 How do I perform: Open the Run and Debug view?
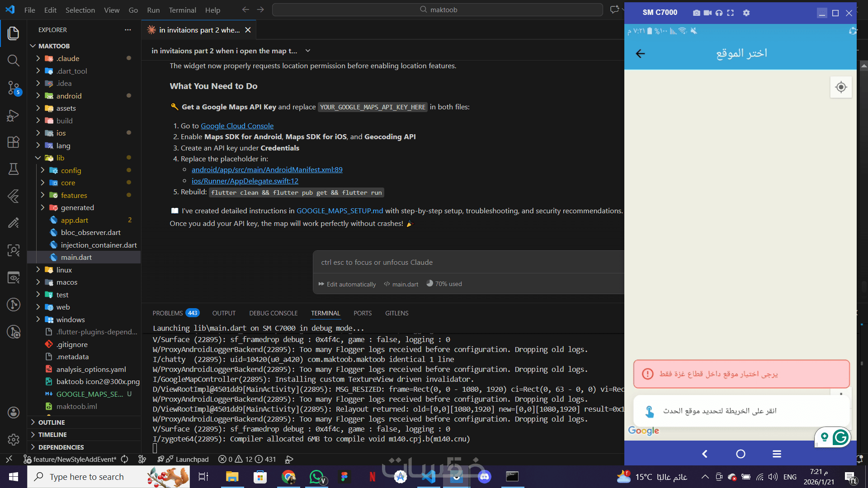[14, 115]
